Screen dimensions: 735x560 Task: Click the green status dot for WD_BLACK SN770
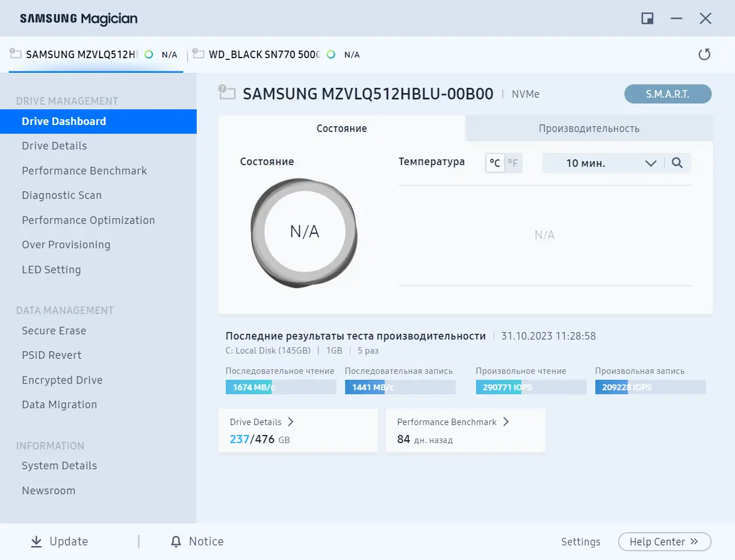330,53
